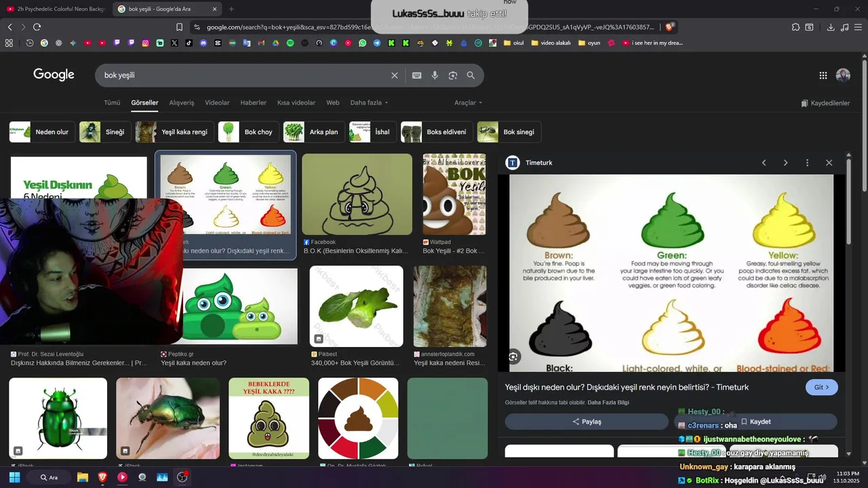Image resolution: width=868 pixels, height=488 pixels.
Task: Click the browser reload button
Action: [x=37, y=27]
